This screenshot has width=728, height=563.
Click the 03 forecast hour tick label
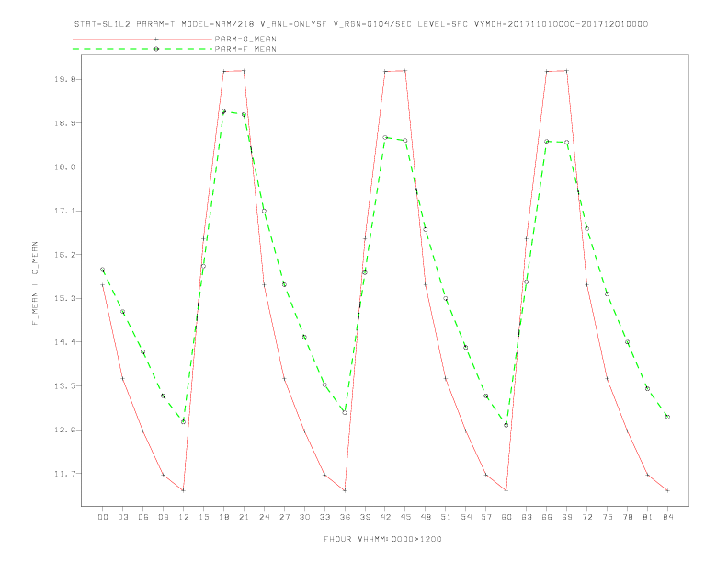(x=122, y=517)
